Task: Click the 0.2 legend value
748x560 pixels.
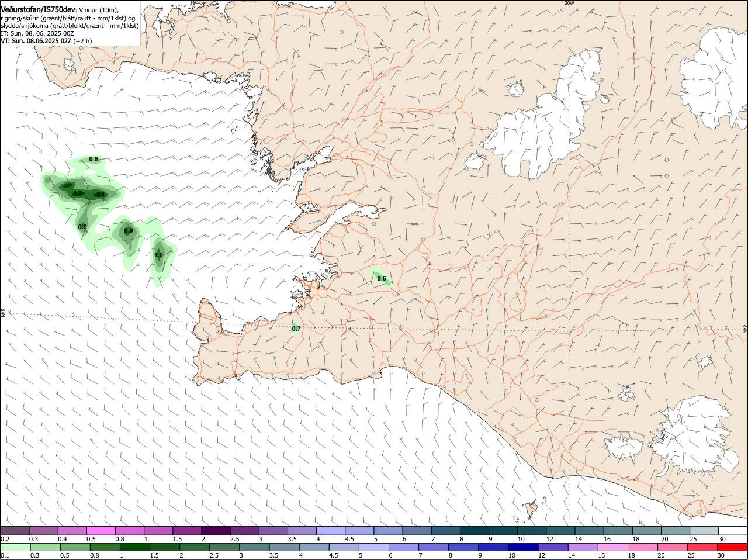Action: coord(5,539)
